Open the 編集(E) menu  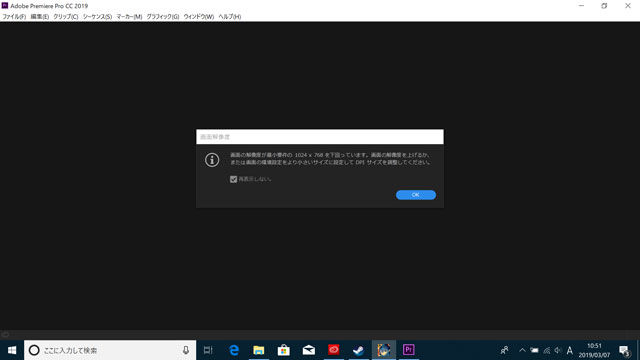click(x=40, y=17)
